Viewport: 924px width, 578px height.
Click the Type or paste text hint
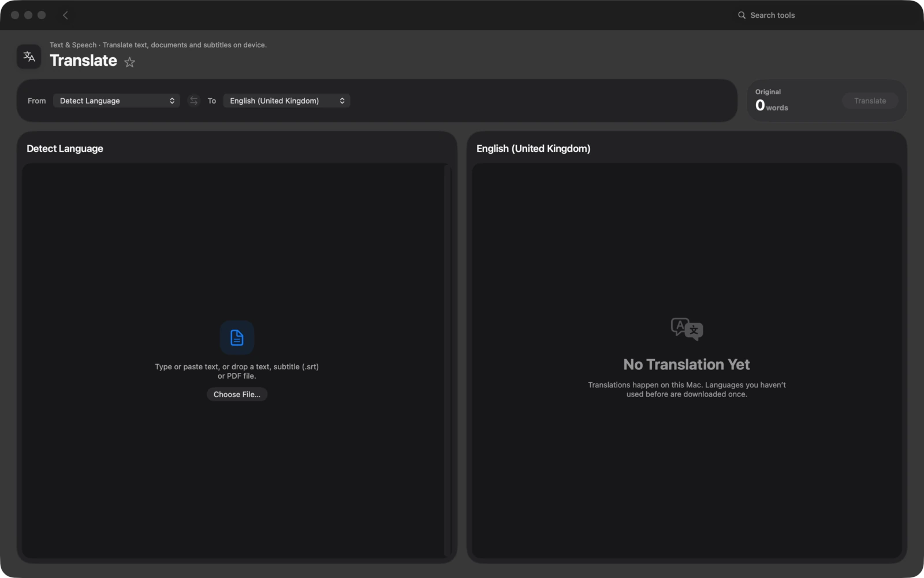[x=237, y=371]
